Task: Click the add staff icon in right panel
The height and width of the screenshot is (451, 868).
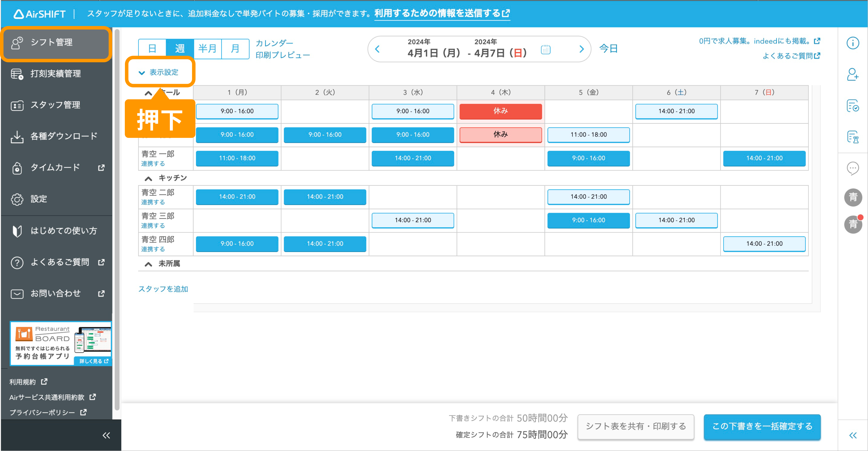Action: [853, 74]
